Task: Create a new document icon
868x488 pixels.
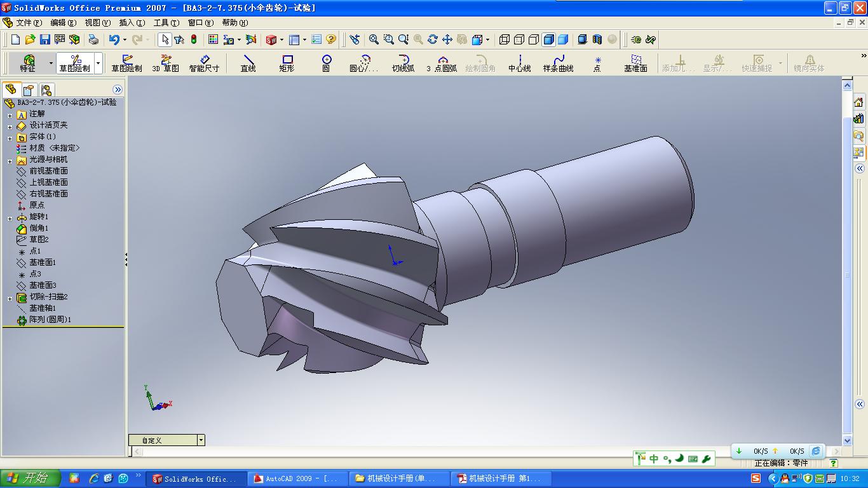Action: 16,39
